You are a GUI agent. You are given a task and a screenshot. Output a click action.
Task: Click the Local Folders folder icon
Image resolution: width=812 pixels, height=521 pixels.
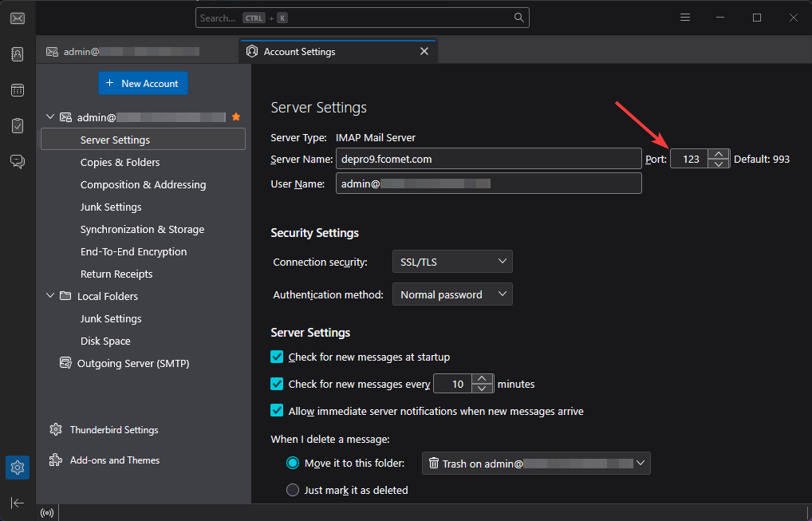tap(65, 296)
